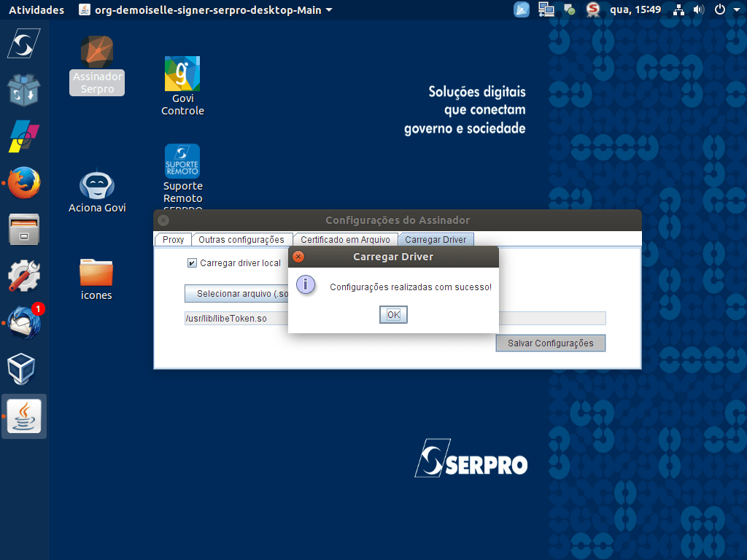Click the blue tray icon in the top bar
Screen dimensions: 747x560
click(x=521, y=9)
